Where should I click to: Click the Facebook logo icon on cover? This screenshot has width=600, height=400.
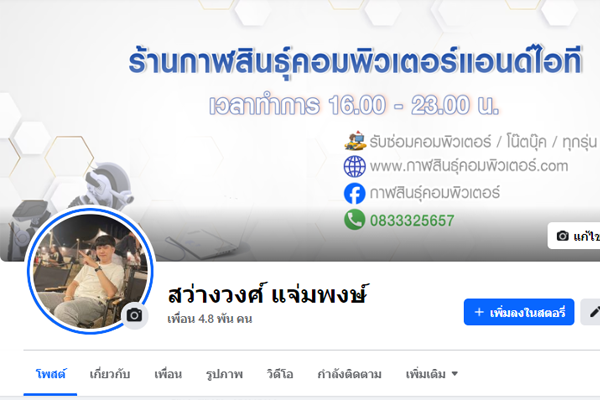tap(354, 193)
